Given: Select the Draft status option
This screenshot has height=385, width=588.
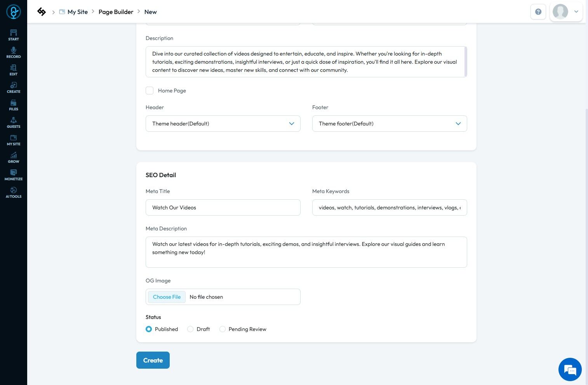Looking at the screenshot, I should [x=190, y=329].
